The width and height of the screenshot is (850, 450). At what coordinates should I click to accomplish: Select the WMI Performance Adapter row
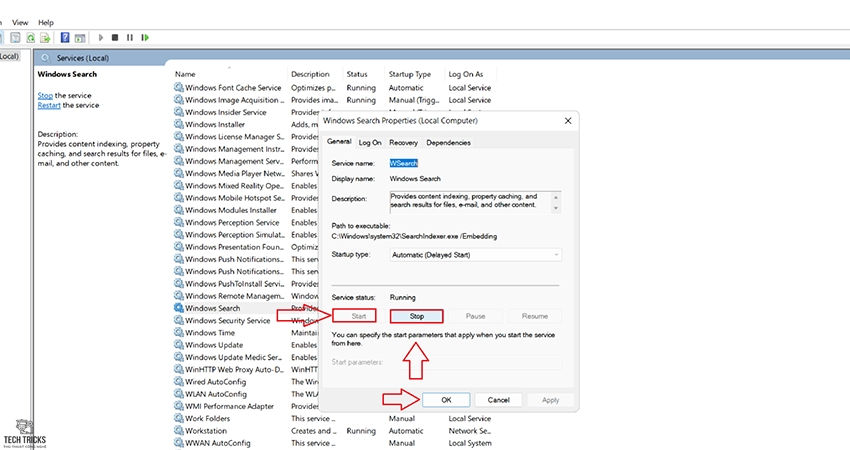pos(229,406)
